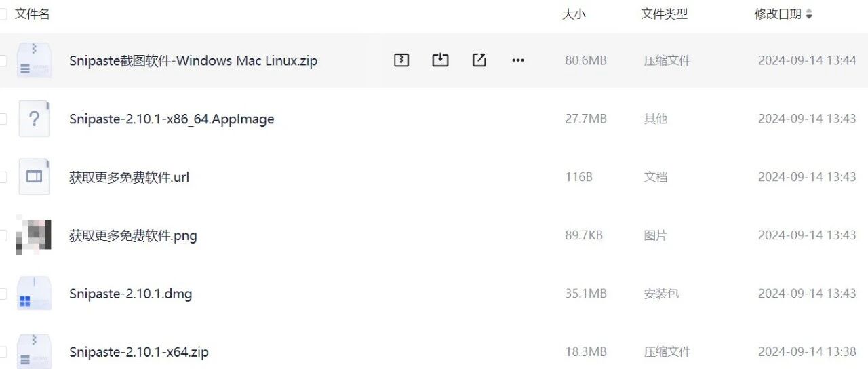Open the three-dot more options menu
868x369 pixels.
(x=518, y=60)
